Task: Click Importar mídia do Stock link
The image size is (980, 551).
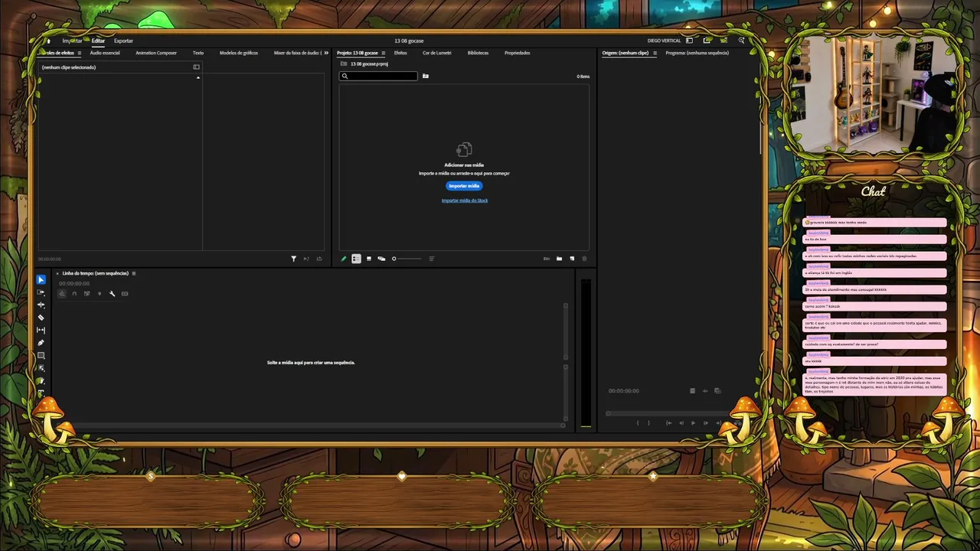Action: 465,201
